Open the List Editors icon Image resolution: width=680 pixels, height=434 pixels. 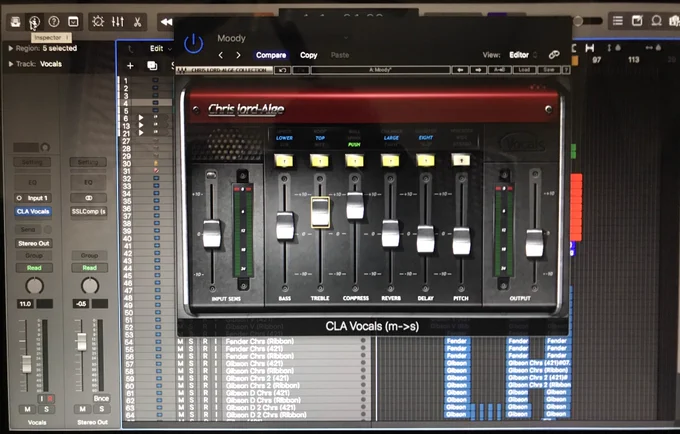(618, 20)
